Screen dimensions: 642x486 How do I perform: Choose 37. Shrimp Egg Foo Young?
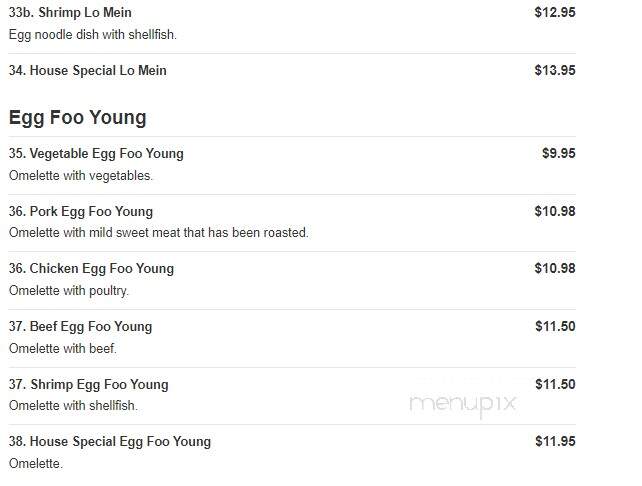click(88, 385)
